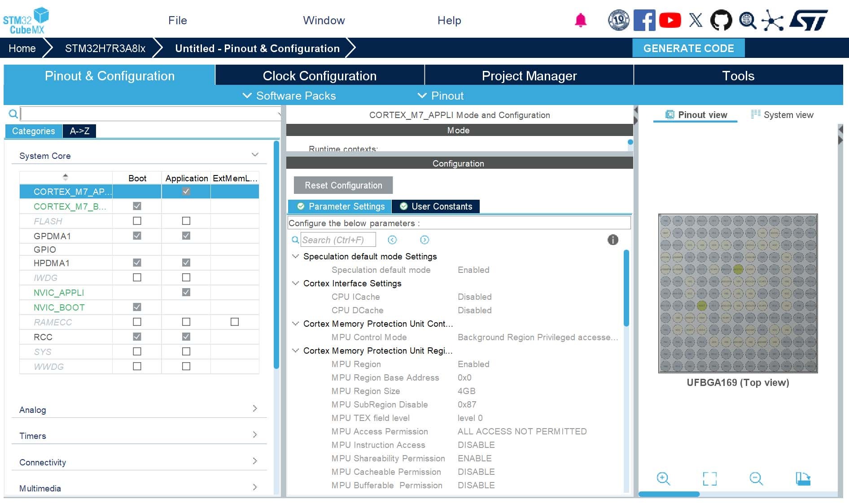
Task: Open the Pinout dropdown menu
Action: (x=441, y=96)
